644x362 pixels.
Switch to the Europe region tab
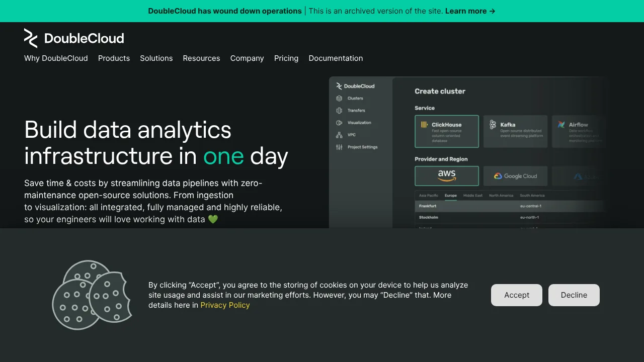(x=451, y=196)
